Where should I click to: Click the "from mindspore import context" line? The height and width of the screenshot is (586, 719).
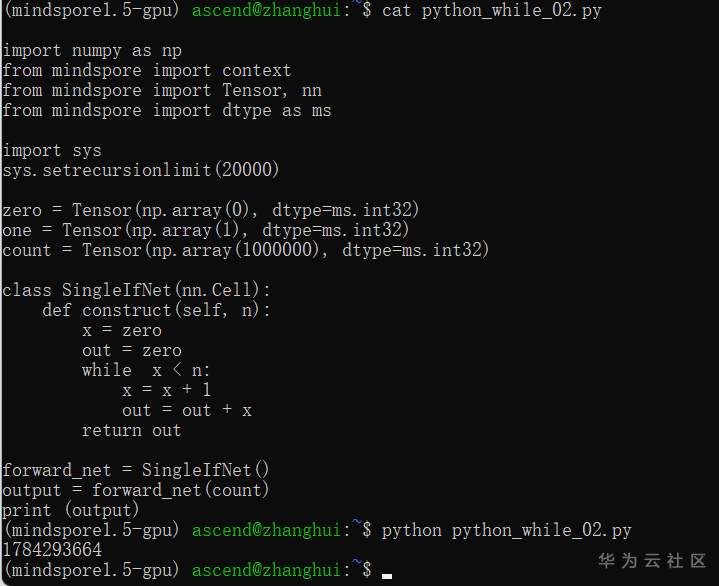[x=146, y=70]
